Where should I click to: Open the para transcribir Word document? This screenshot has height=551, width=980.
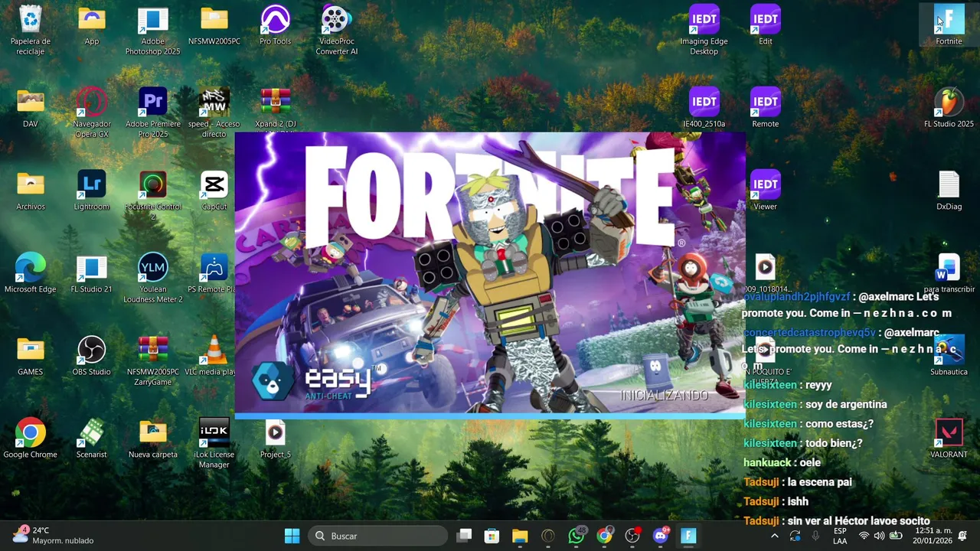point(949,273)
